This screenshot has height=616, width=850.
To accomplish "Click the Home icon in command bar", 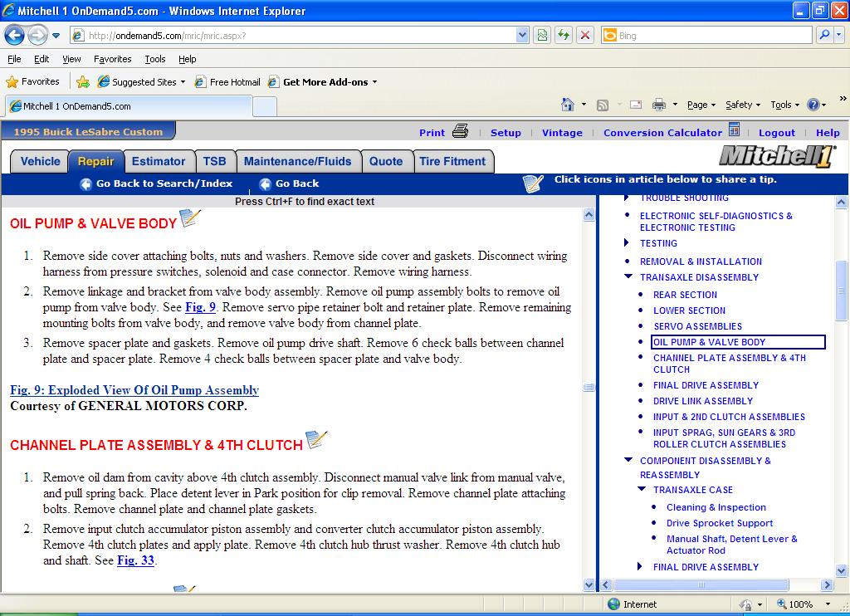I will pyautogui.click(x=568, y=104).
